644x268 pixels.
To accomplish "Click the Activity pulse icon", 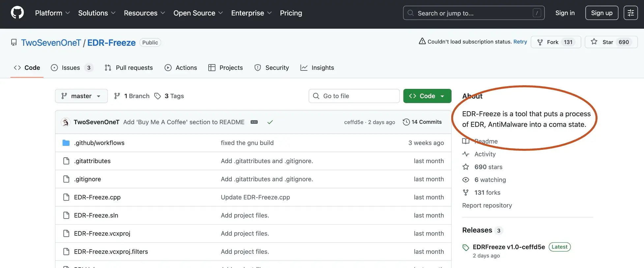I will click(466, 154).
